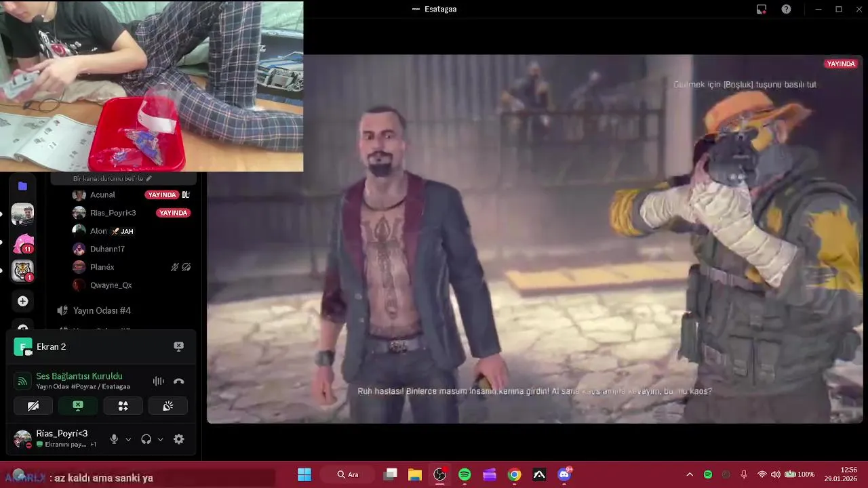Viewport: 868px width, 488px height.
Task: Open the purple clapperboard app in taskbar
Action: click(x=490, y=474)
